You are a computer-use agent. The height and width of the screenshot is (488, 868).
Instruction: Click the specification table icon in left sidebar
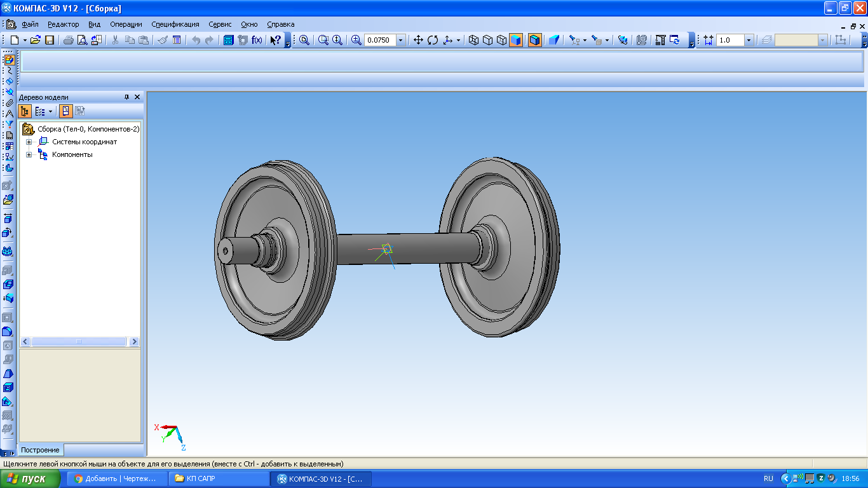tap(9, 135)
